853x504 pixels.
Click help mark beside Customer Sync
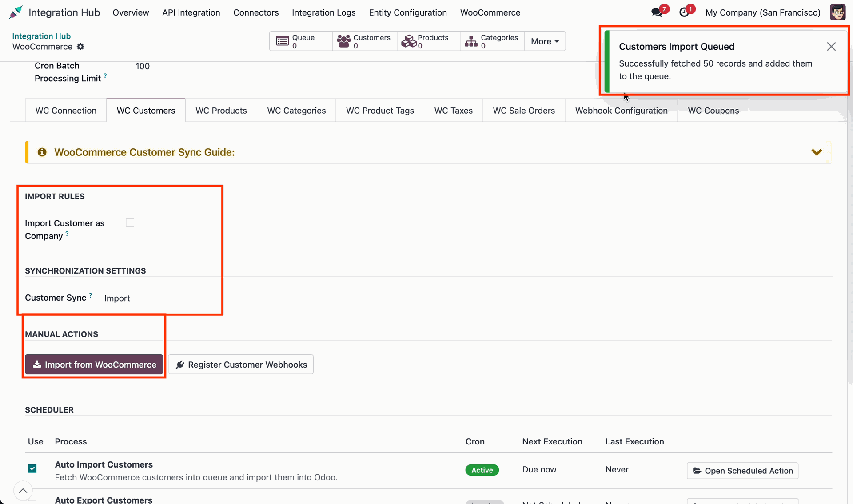click(91, 295)
